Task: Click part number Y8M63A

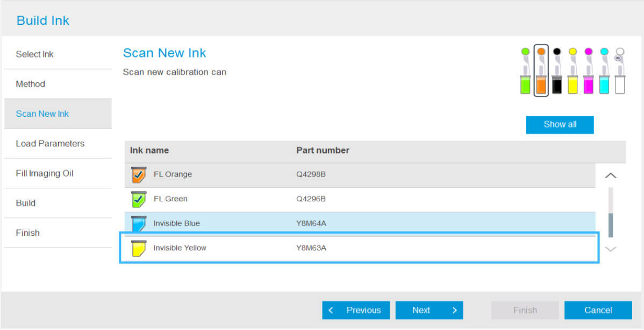Action: tap(311, 248)
